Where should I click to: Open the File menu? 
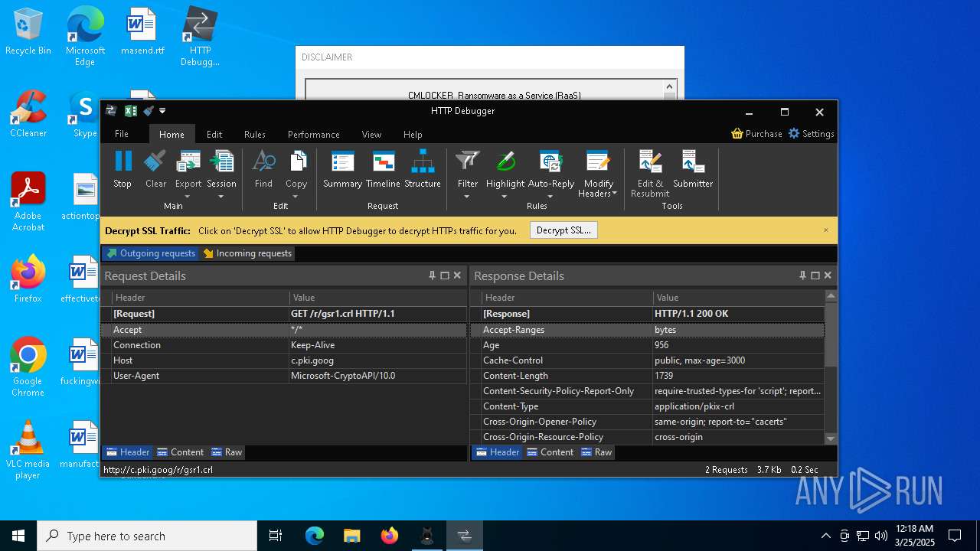(122, 134)
